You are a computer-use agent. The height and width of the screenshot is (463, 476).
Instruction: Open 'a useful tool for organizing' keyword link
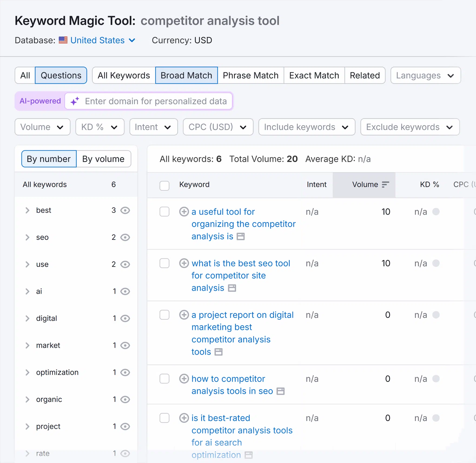pos(243,224)
